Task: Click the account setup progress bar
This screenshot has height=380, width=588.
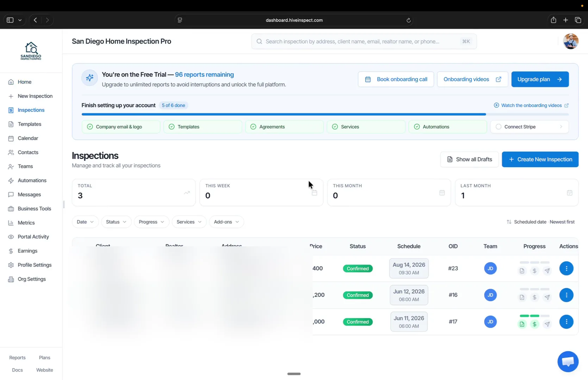Action: [x=325, y=114]
